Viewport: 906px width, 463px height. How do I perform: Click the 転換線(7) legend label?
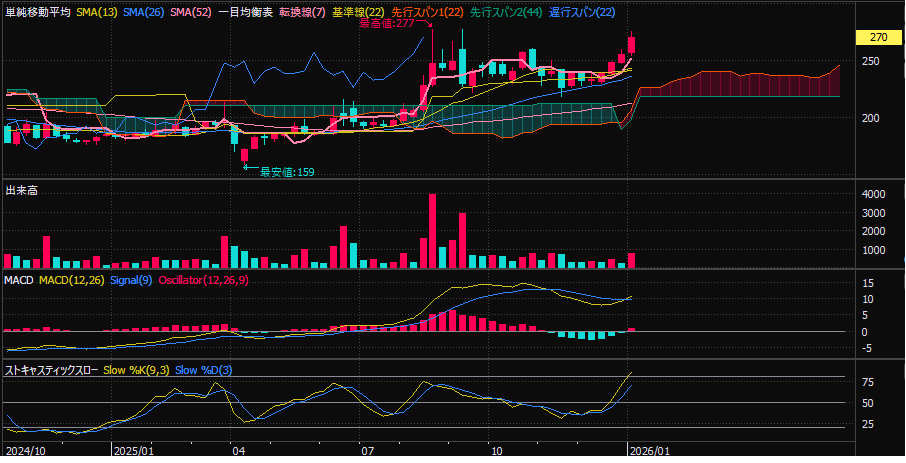302,11
